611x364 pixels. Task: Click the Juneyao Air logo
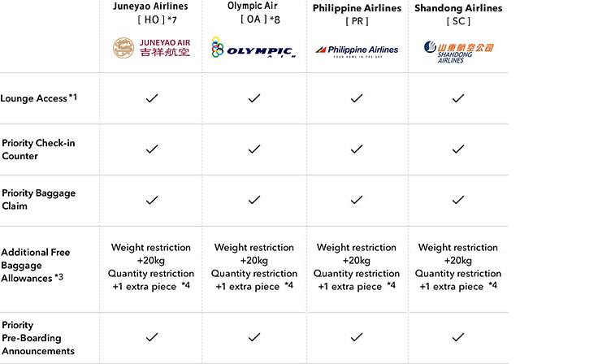coord(151,48)
